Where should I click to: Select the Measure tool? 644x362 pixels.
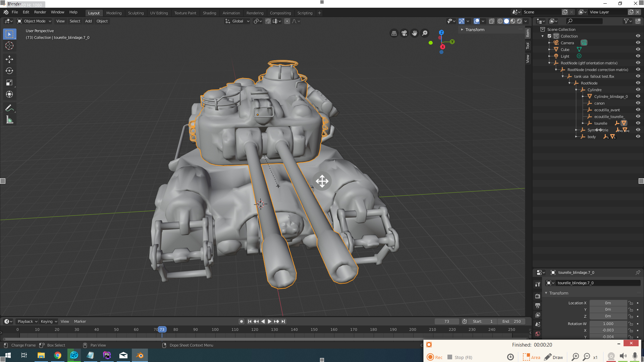tap(9, 119)
